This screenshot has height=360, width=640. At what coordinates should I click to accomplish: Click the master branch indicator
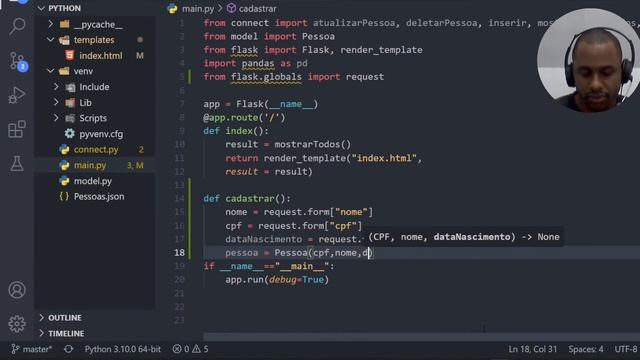(31, 349)
